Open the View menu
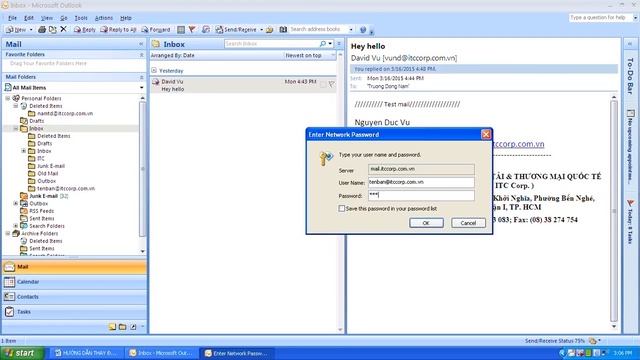 pyautogui.click(x=47, y=18)
